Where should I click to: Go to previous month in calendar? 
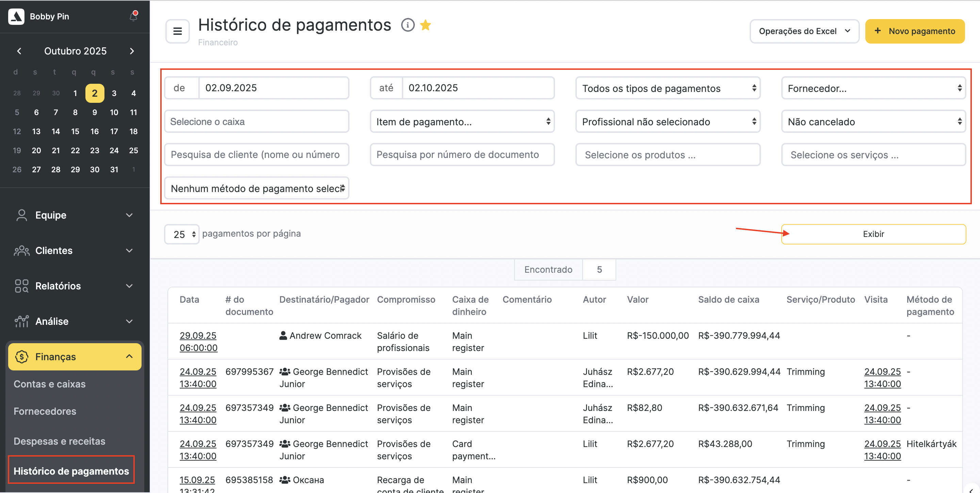[x=19, y=51]
